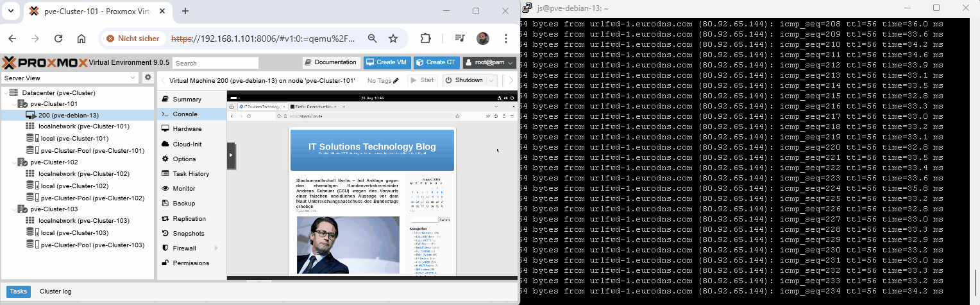Expand the Firewall submenu arrow
The image size is (980, 305).
pyautogui.click(x=216, y=248)
